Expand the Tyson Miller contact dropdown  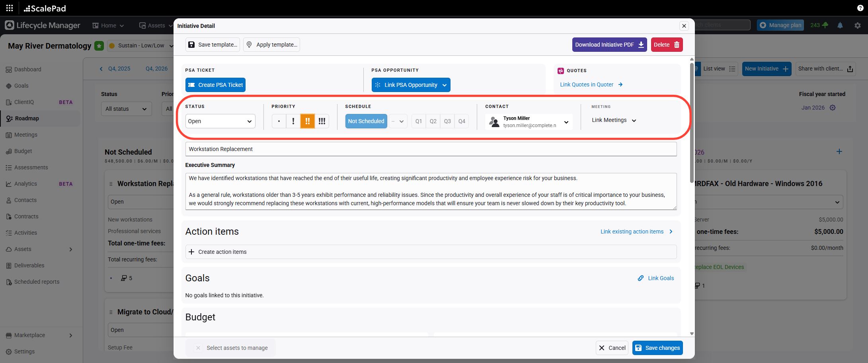(566, 122)
